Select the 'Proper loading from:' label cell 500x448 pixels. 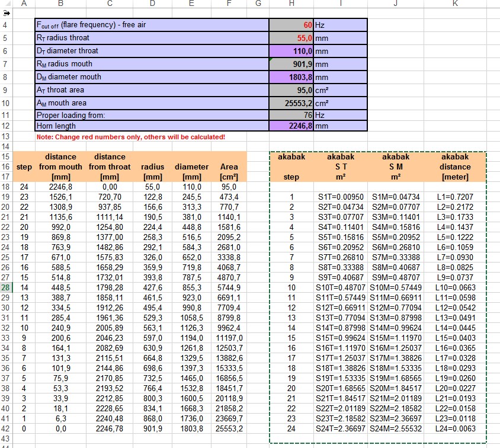[x=152, y=115]
